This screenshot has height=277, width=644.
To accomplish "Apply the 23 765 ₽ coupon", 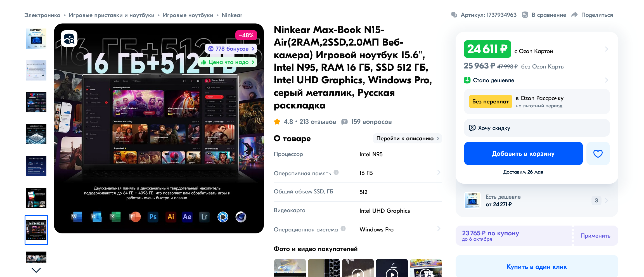I will click(x=595, y=236).
